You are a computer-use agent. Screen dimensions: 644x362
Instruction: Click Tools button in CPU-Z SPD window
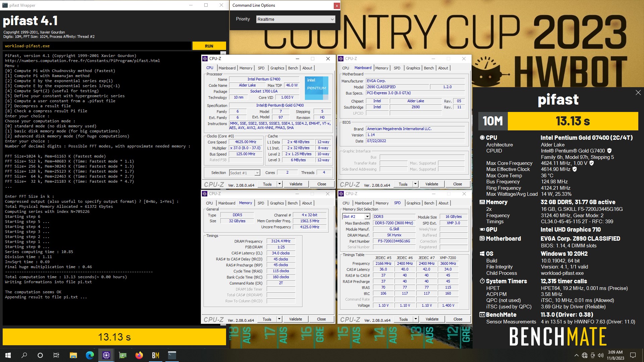click(404, 319)
